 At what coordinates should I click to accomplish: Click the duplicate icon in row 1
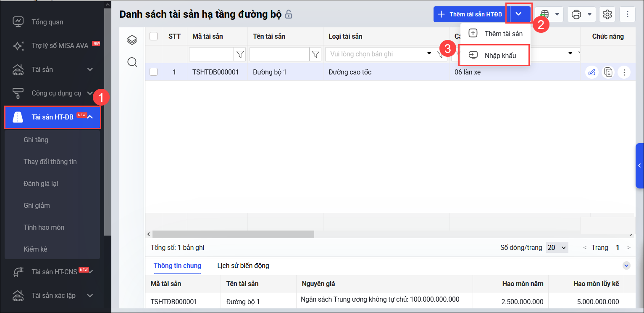pyautogui.click(x=608, y=72)
